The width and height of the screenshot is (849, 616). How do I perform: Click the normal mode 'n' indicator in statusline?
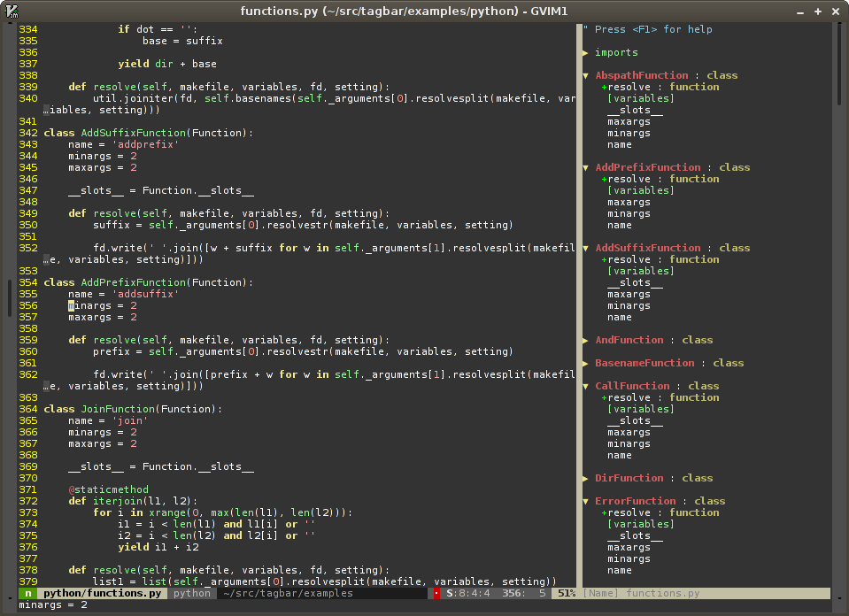pos(28,593)
